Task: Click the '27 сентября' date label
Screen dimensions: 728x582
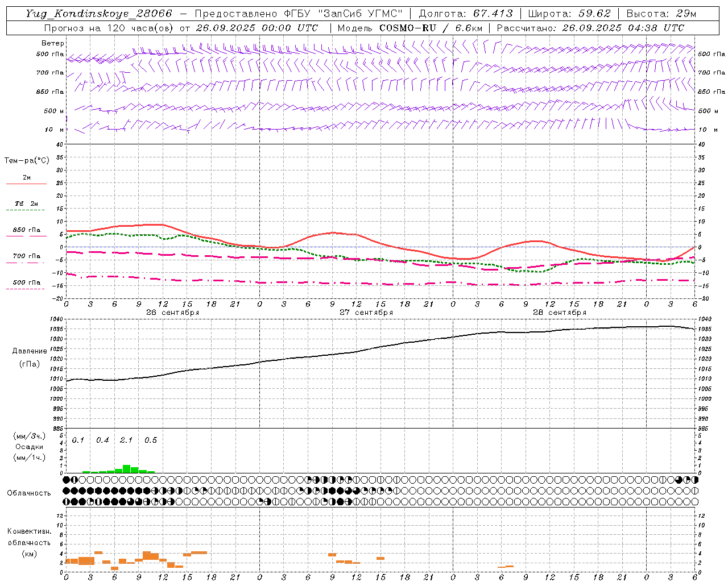Action: pyautogui.click(x=366, y=312)
